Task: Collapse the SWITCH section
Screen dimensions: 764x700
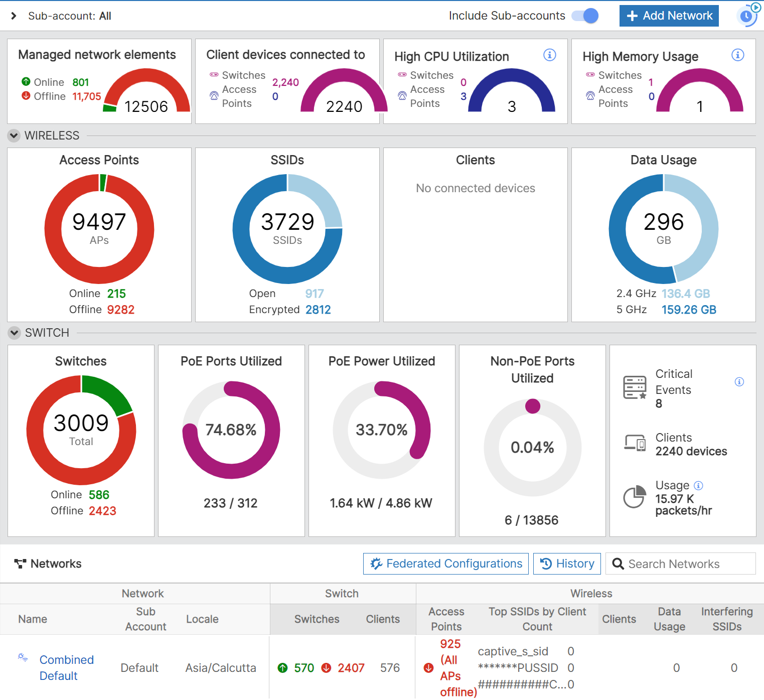Action: click(x=14, y=333)
